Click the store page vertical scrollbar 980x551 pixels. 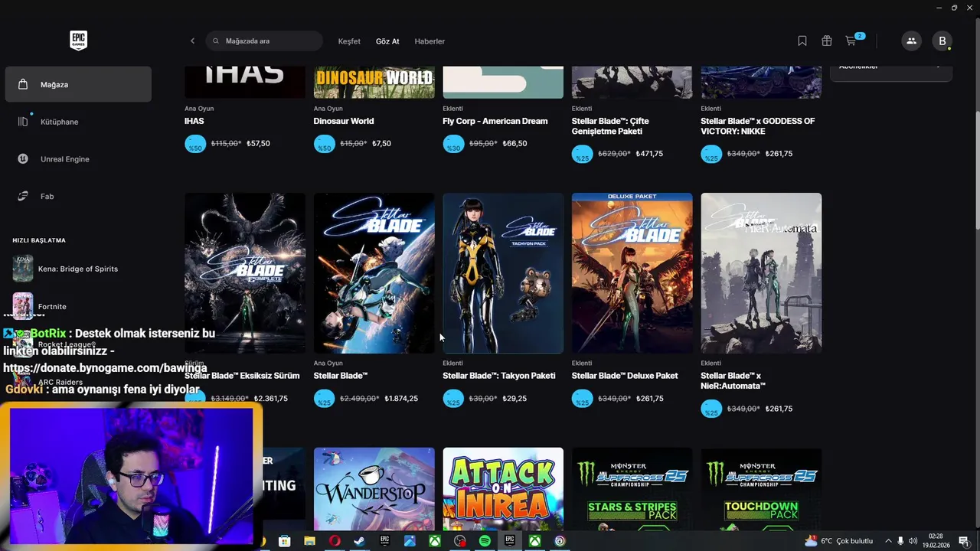tap(977, 168)
